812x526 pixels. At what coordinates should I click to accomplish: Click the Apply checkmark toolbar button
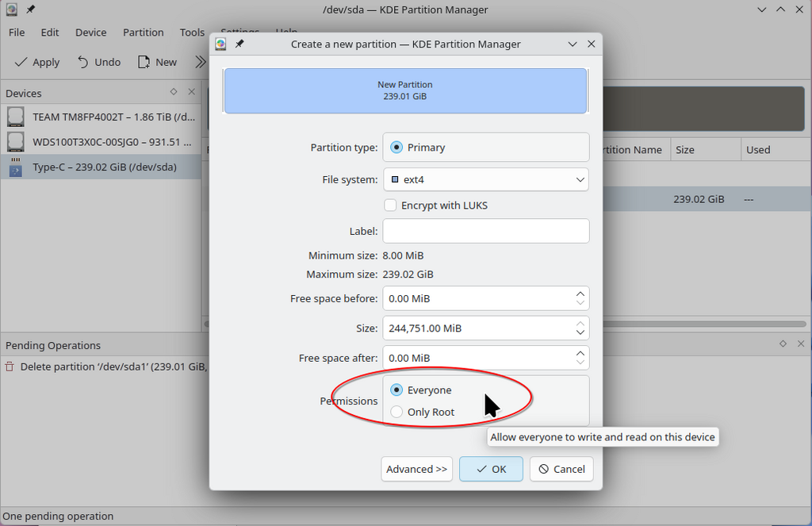tap(36, 62)
